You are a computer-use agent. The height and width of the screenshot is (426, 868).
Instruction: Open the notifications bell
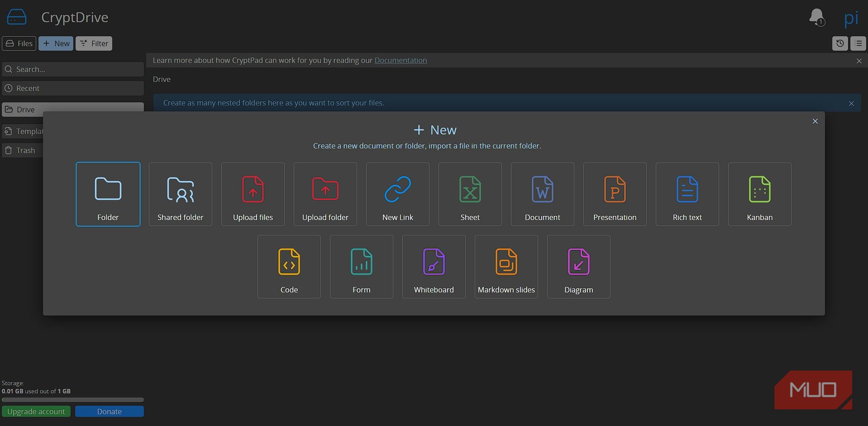(x=817, y=18)
